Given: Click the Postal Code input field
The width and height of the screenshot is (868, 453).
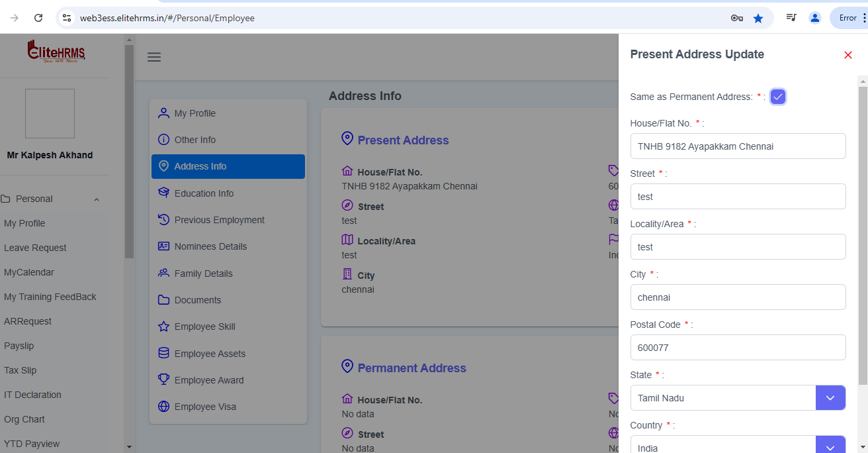Looking at the screenshot, I should 738,348.
